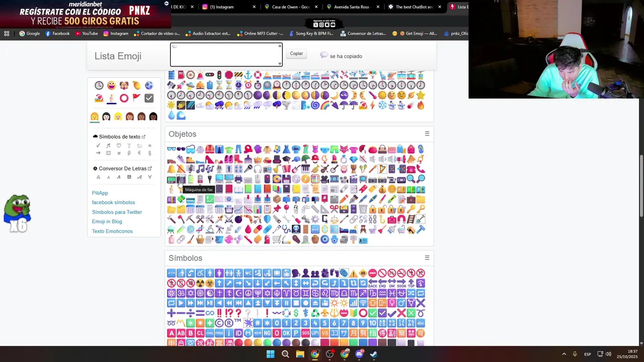
Task: Click the movie camera emoji
Action: 325,179
